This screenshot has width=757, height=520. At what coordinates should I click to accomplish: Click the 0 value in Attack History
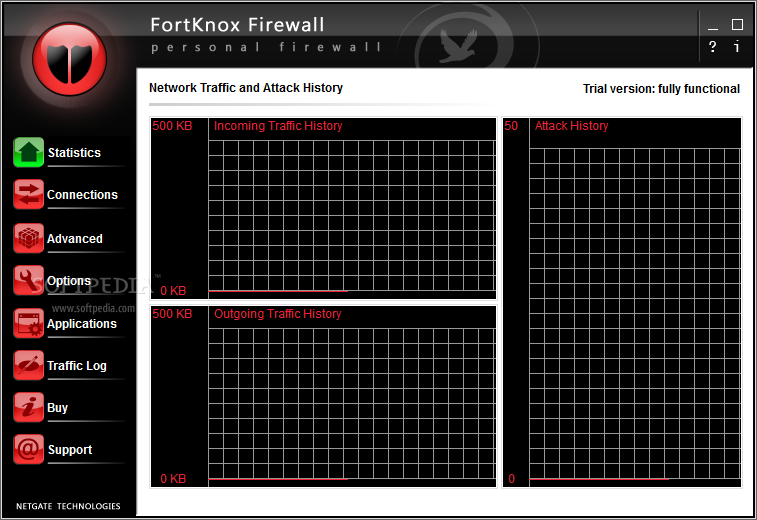tap(512, 478)
